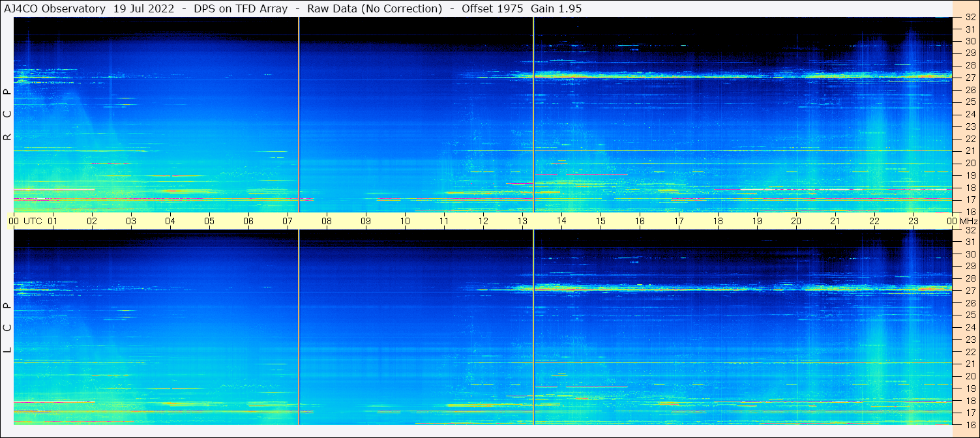Select the 13 hour tick label

[x=522, y=221]
